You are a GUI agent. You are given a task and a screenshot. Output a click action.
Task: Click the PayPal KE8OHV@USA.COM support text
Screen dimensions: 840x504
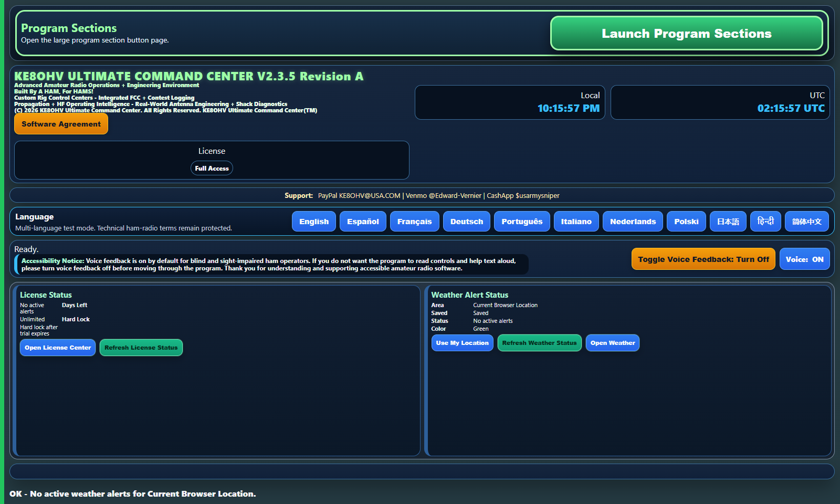359,195
